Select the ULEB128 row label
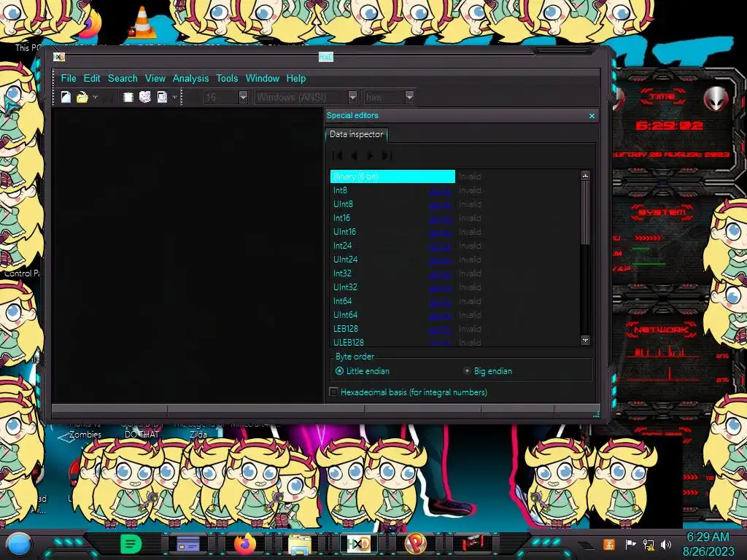This screenshot has width=747, height=560. click(x=348, y=343)
